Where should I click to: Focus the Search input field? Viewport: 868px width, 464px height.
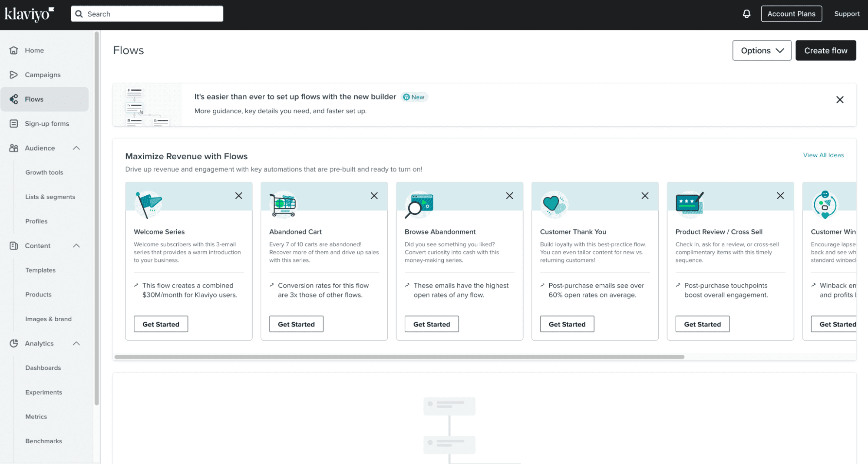[x=147, y=14]
